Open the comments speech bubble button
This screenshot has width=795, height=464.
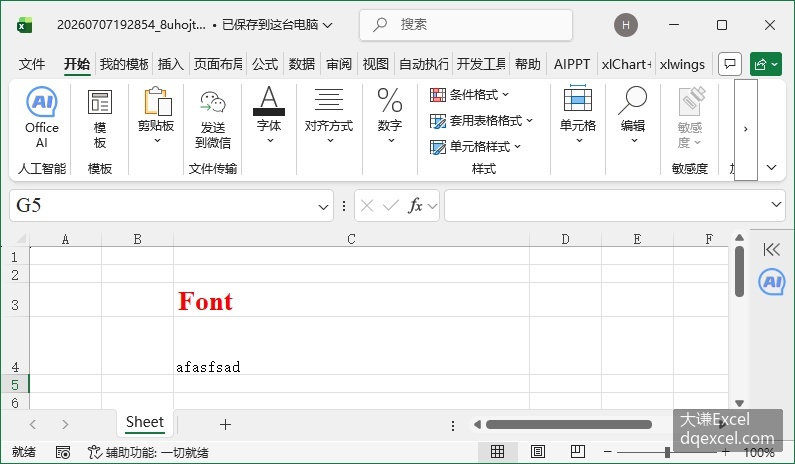730,64
